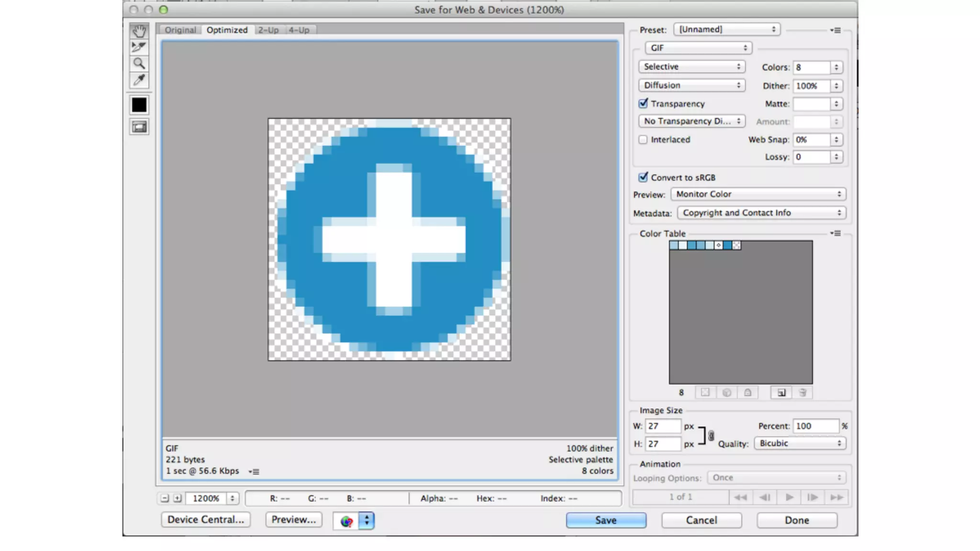Open the GIF file format dropdown
This screenshot has width=980, height=551.
698,48
